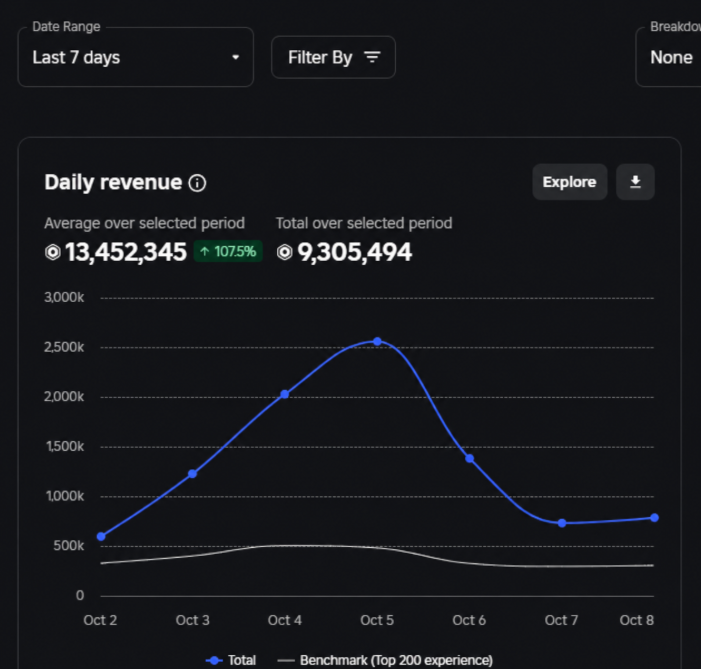Click the Oct 4 data point on chart

point(285,394)
